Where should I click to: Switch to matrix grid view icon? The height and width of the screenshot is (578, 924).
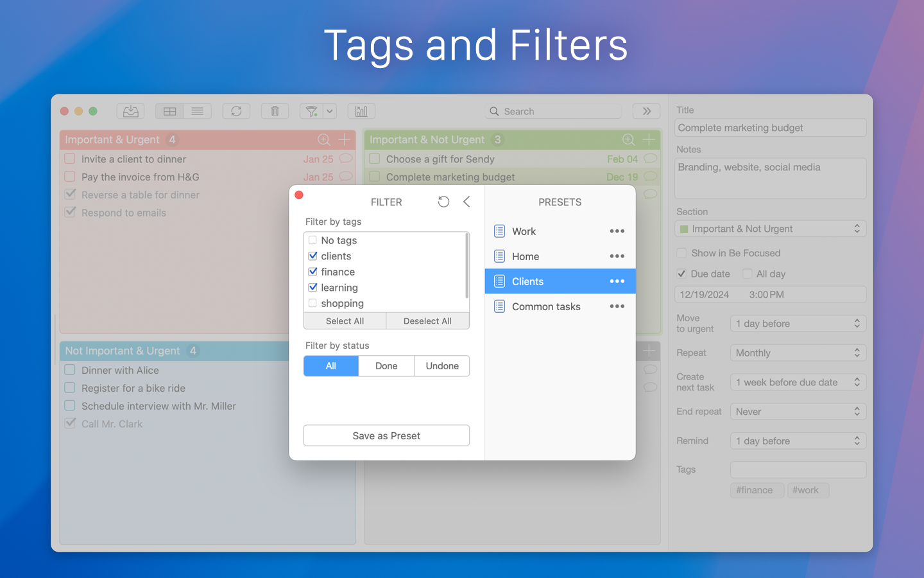169,111
